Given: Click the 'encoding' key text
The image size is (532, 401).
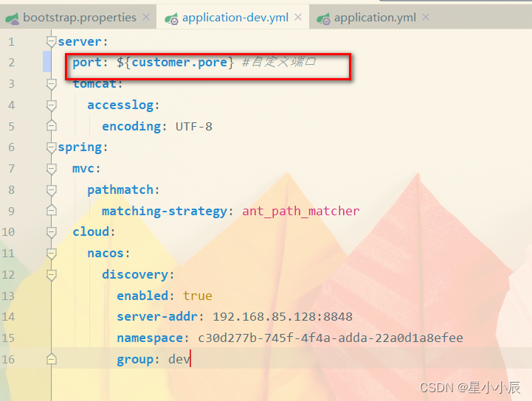Looking at the screenshot, I should pos(131,127).
